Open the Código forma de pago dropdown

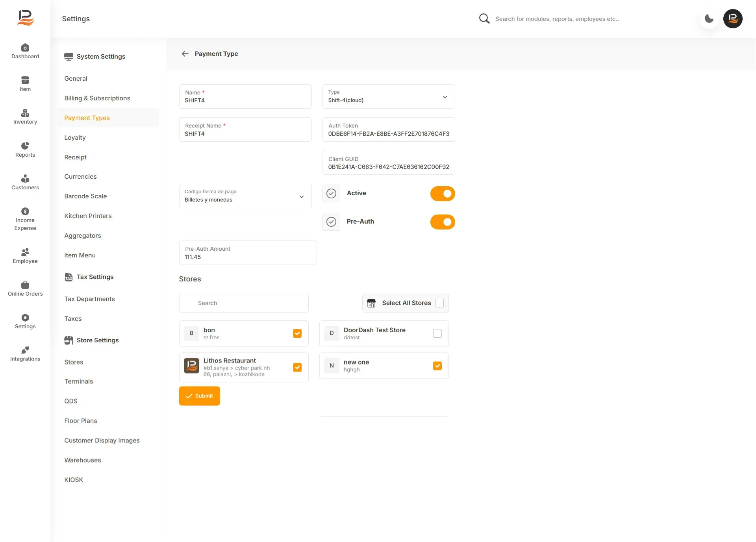pos(245,196)
